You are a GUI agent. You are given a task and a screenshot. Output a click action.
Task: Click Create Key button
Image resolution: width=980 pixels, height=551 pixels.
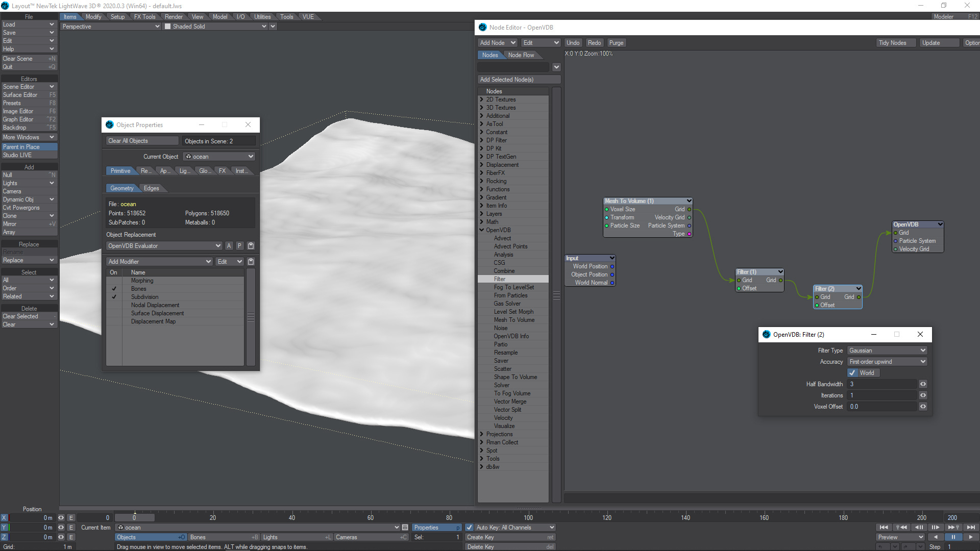click(510, 537)
